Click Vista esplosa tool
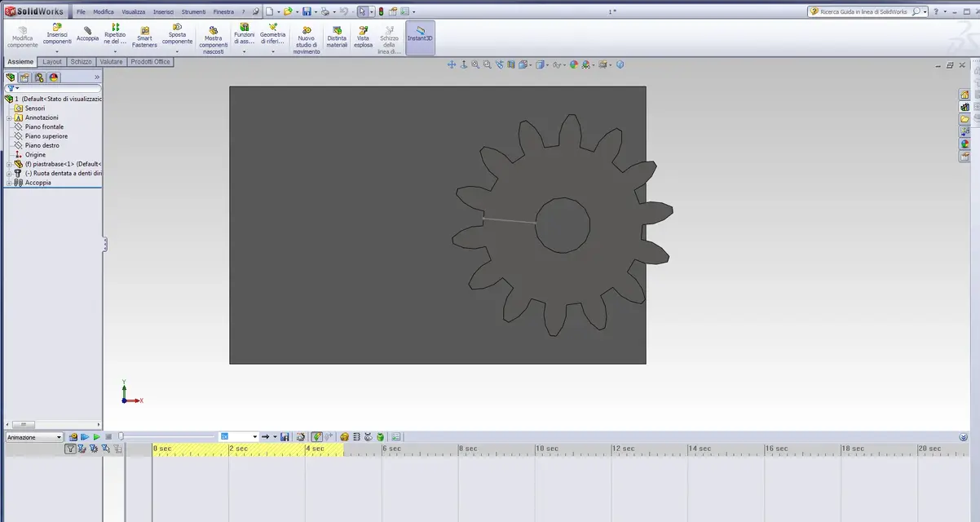The height and width of the screenshot is (522, 980). 363,37
